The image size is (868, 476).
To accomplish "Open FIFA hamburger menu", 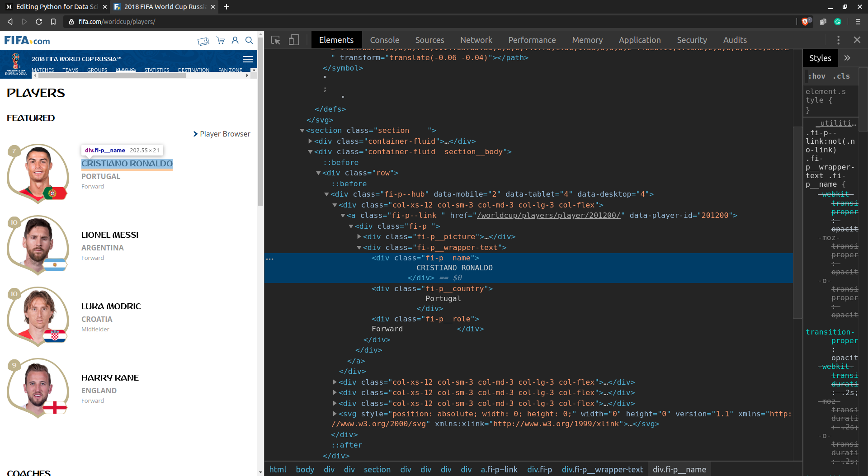I will click(x=248, y=59).
